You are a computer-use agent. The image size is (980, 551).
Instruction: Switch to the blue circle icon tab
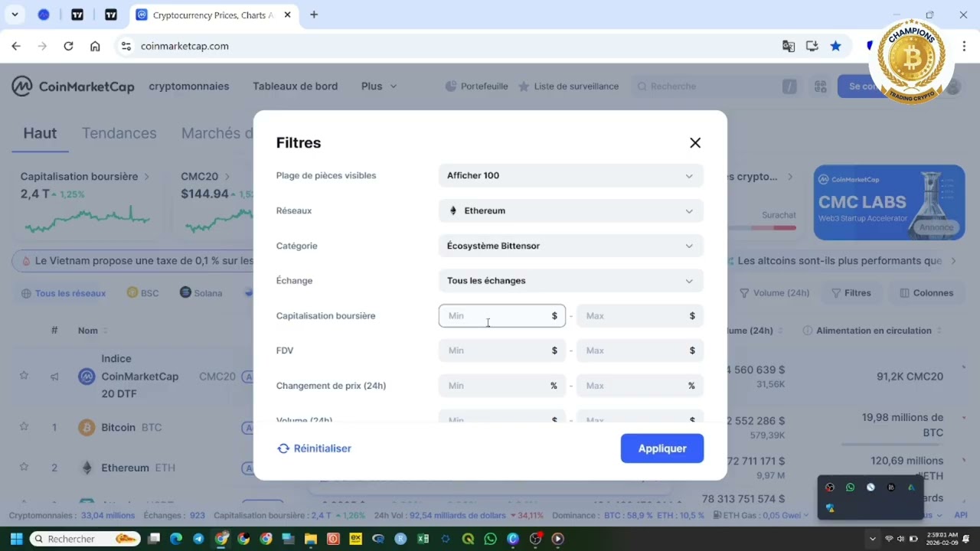[44, 15]
